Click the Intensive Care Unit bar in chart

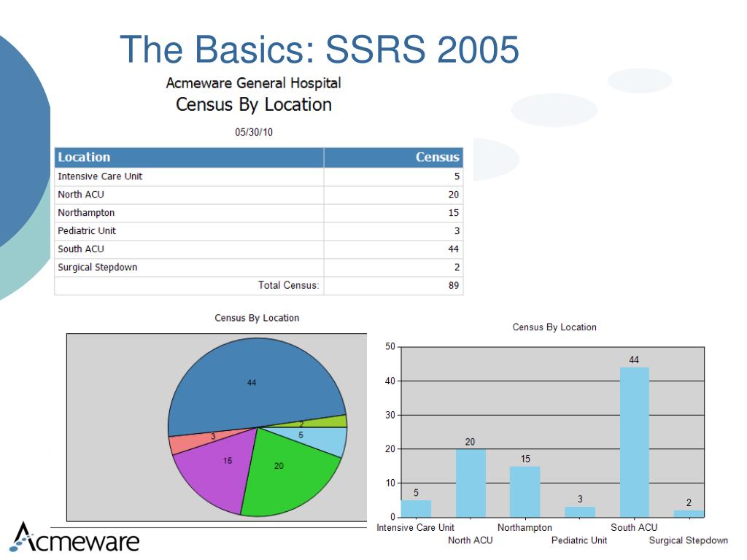pyautogui.click(x=416, y=508)
